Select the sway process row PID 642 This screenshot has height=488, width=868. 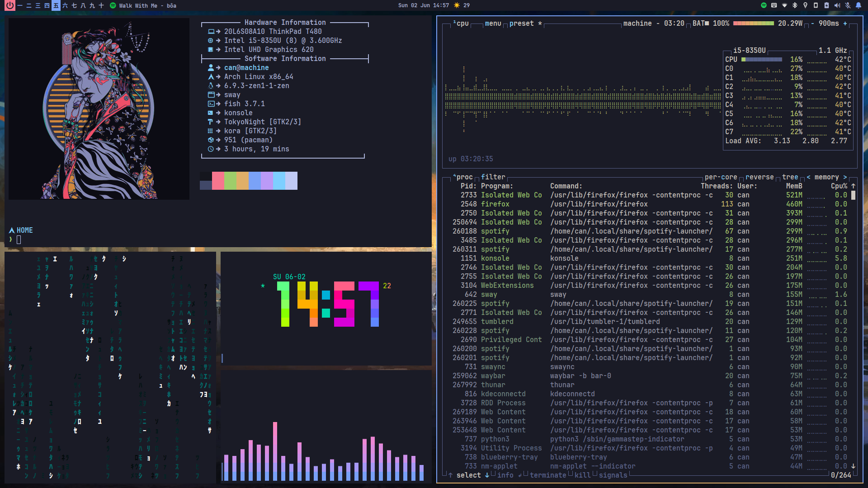[648, 295]
